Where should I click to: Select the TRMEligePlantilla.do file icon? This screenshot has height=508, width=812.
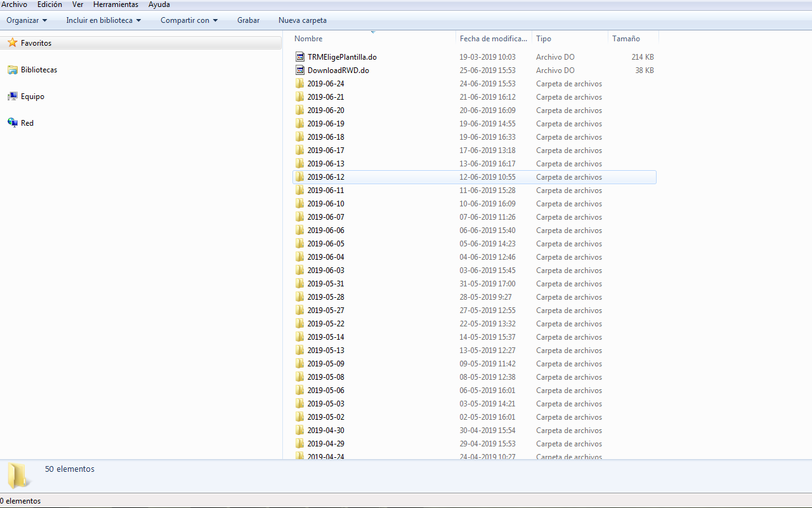(300, 57)
